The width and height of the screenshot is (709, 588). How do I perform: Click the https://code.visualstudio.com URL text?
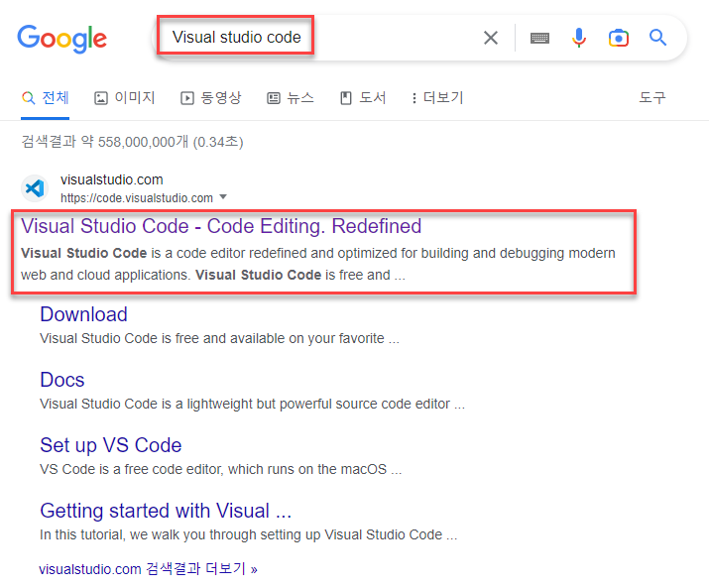point(137,198)
